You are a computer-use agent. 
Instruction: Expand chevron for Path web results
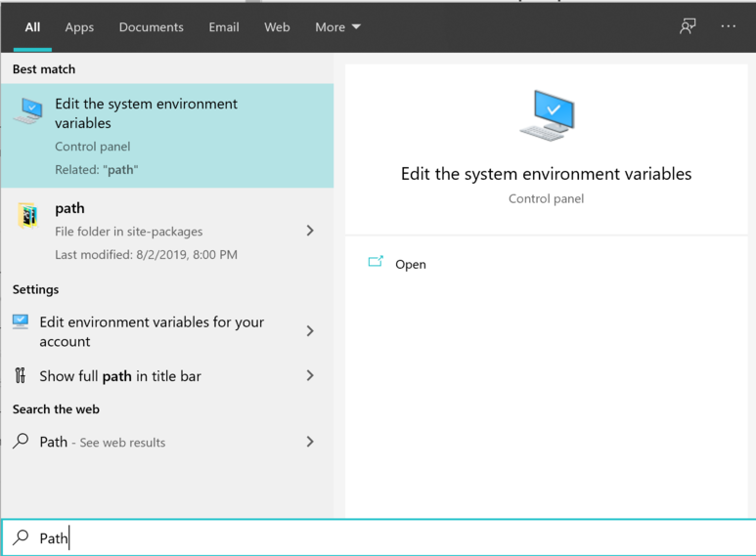point(310,442)
